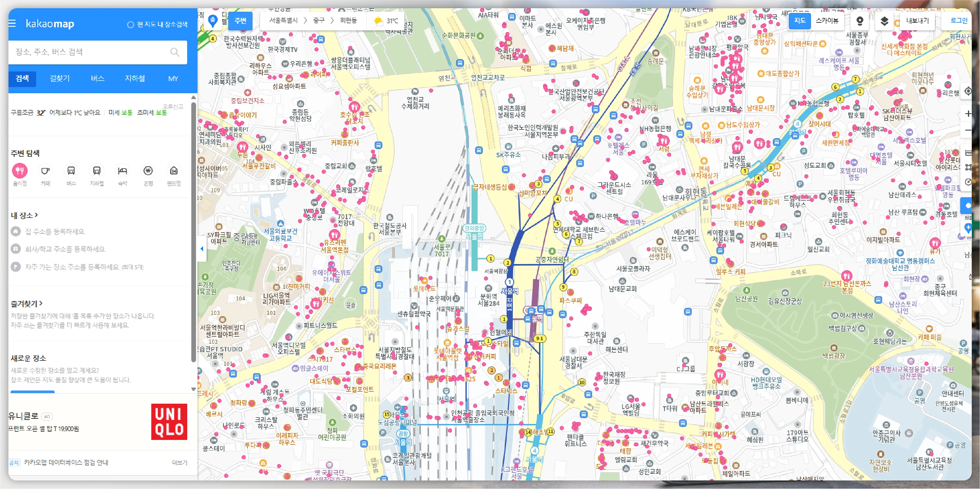Switch the map view to 스카이뷰
Viewport: 980px width, 489px height.
click(x=827, y=21)
